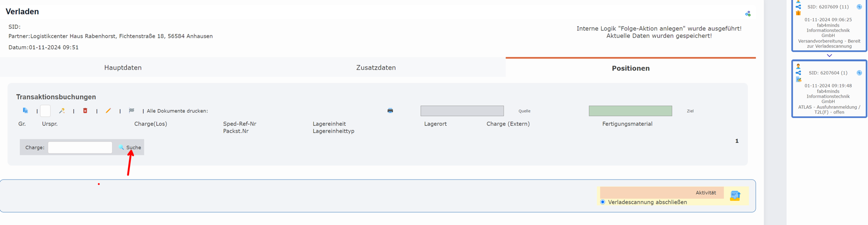Click the SID: 6207604 (1) text
Image resolution: width=868 pixels, height=225 pixels.
(828, 73)
